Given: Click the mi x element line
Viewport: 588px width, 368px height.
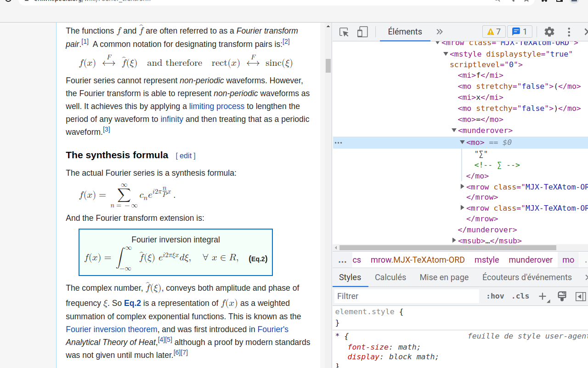Looking at the screenshot, I should click(481, 97).
